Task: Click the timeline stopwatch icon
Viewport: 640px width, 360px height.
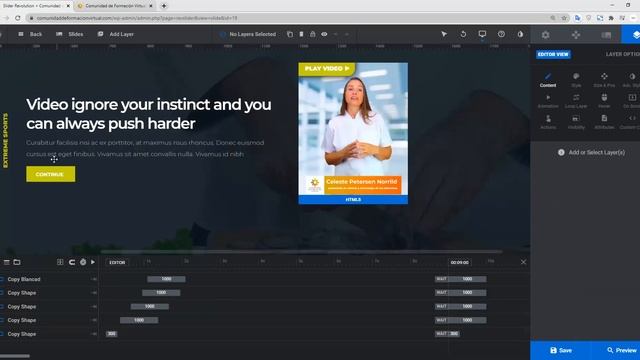Action: click(x=83, y=262)
